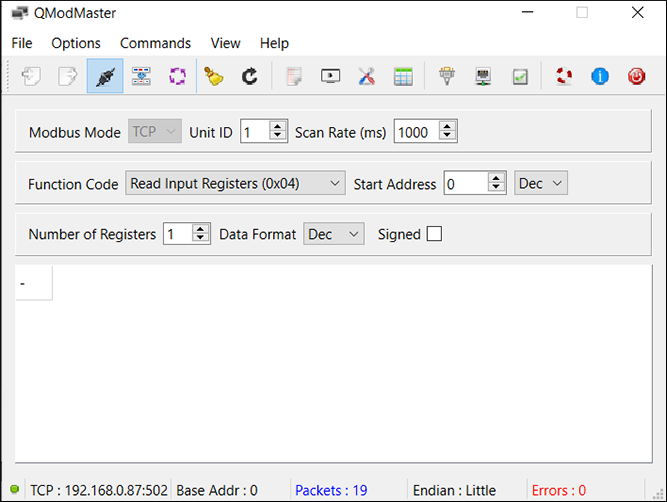Start the purple Scan cycle icon

coord(177,77)
